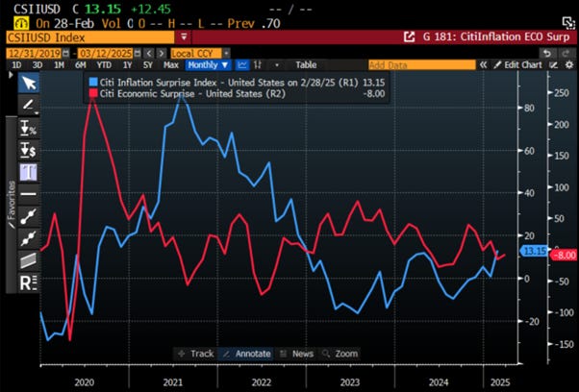Step date range forward with right arrow
The height and width of the screenshot is (392, 579).
162,54
